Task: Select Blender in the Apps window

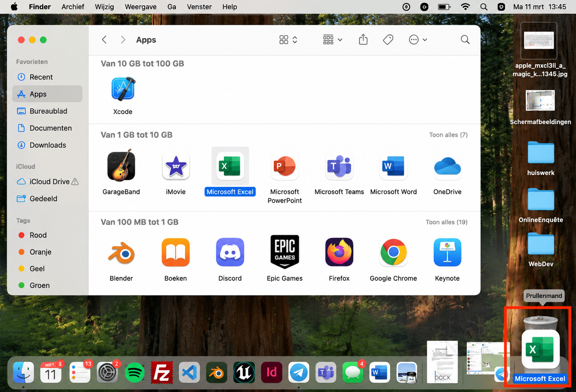Action: [x=121, y=253]
